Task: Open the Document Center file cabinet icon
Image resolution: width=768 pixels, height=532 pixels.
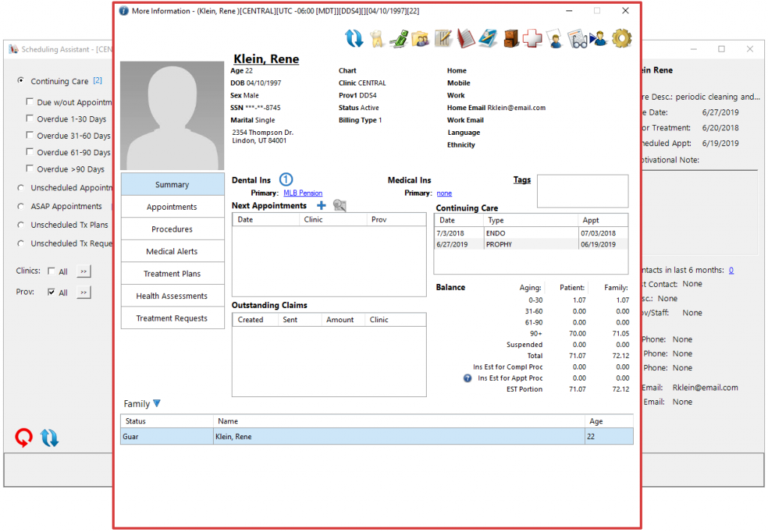Action: pyautogui.click(x=511, y=37)
